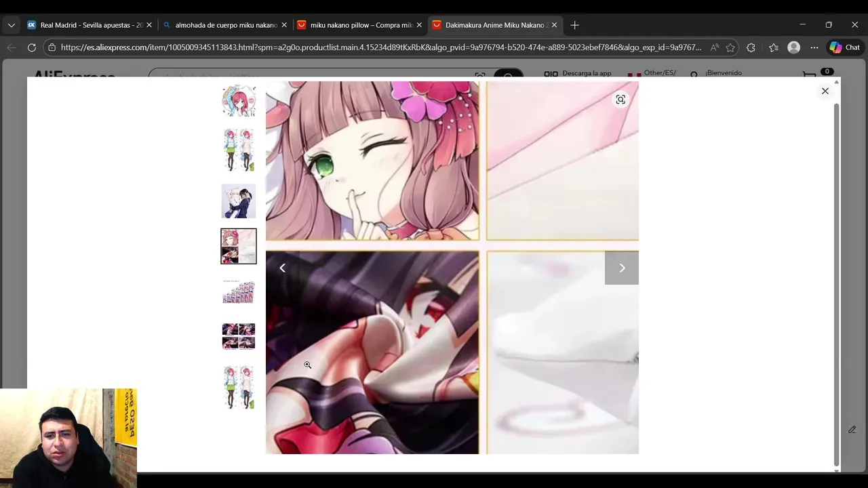Reload the page with the refresh icon
This screenshot has height=488, width=868.
(31, 47)
